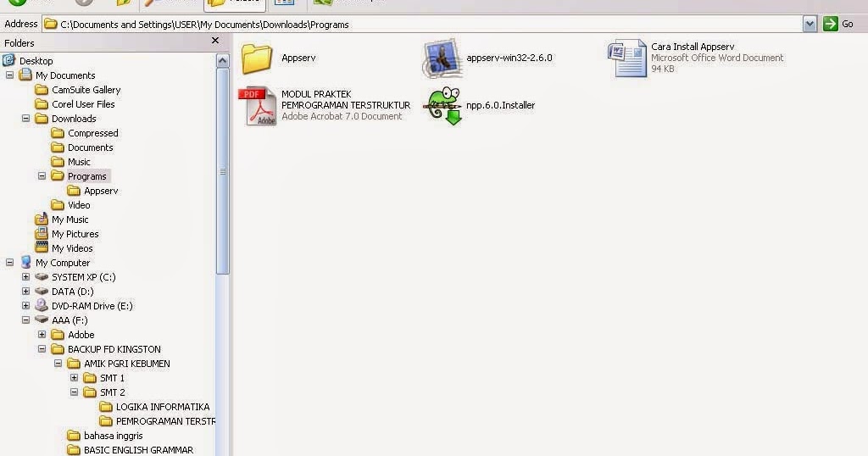Image resolution: width=868 pixels, height=456 pixels.
Task: Click the DVD-RAM Drive (E:) disc icon
Action: pyautogui.click(x=42, y=305)
